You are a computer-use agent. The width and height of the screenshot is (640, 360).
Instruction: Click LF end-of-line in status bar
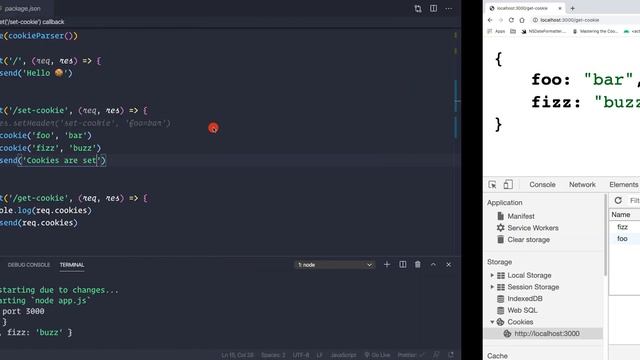pyautogui.click(x=320, y=355)
